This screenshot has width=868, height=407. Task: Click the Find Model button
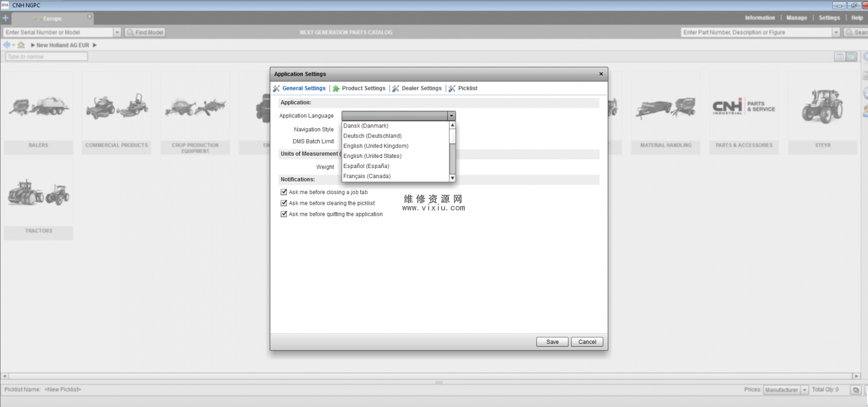tap(145, 32)
